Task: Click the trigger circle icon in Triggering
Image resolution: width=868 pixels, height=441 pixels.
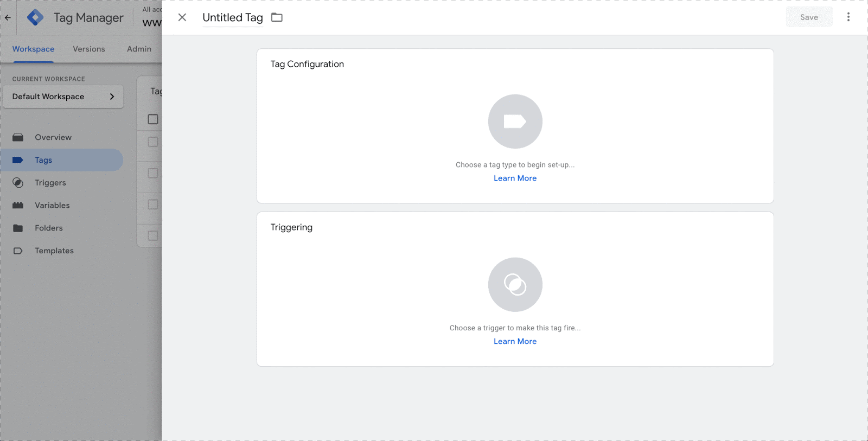Action: [x=515, y=285]
